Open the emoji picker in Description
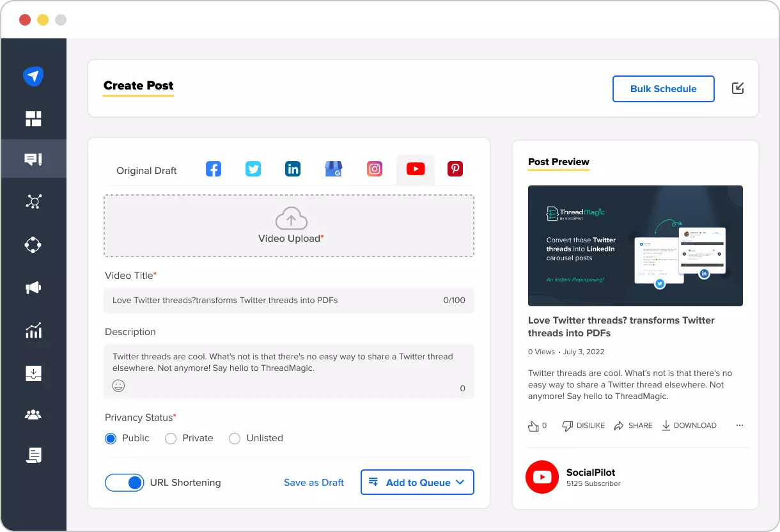This screenshot has height=532, width=780. 118,386
